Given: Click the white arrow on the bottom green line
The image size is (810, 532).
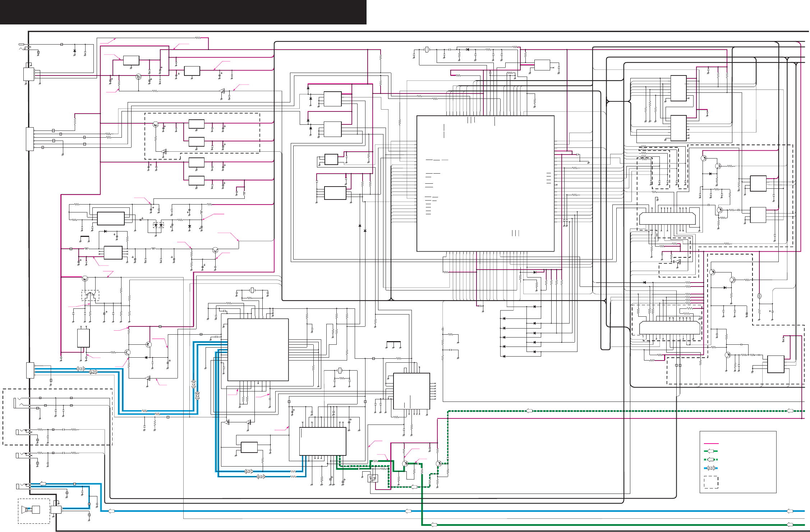Looking at the screenshot, I should (x=434, y=525).
